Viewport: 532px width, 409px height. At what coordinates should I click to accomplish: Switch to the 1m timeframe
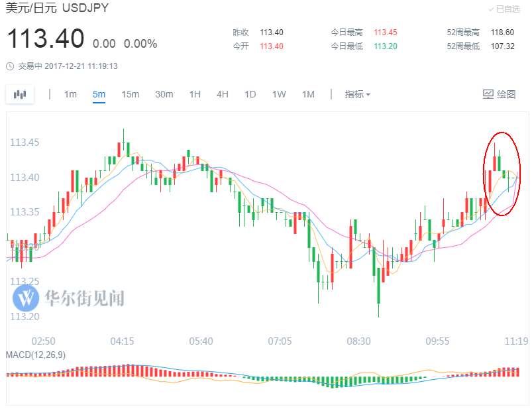[71, 94]
